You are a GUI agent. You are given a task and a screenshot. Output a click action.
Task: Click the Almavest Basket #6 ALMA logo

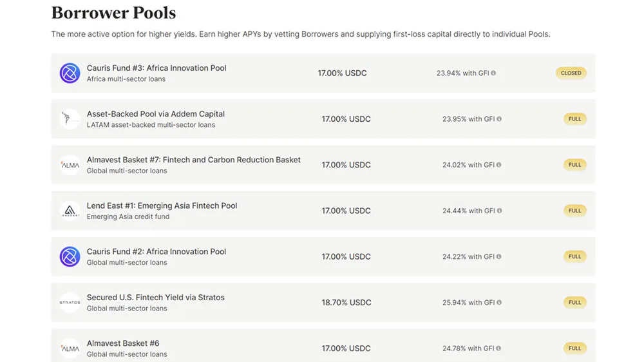pyautogui.click(x=70, y=348)
